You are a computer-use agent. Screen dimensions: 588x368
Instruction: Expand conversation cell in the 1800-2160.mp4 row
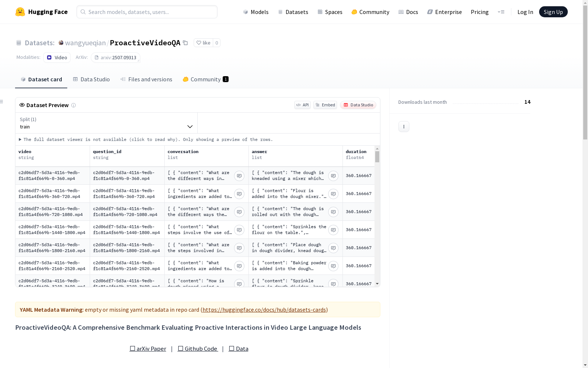[239, 248]
